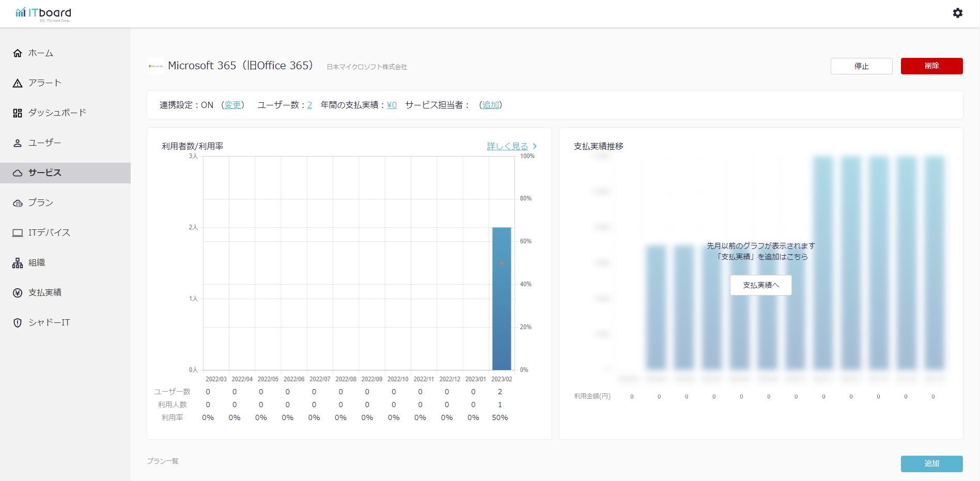Image resolution: width=980 pixels, height=481 pixels.
Task: Click the dashboard grid icon
Action: point(18,113)
